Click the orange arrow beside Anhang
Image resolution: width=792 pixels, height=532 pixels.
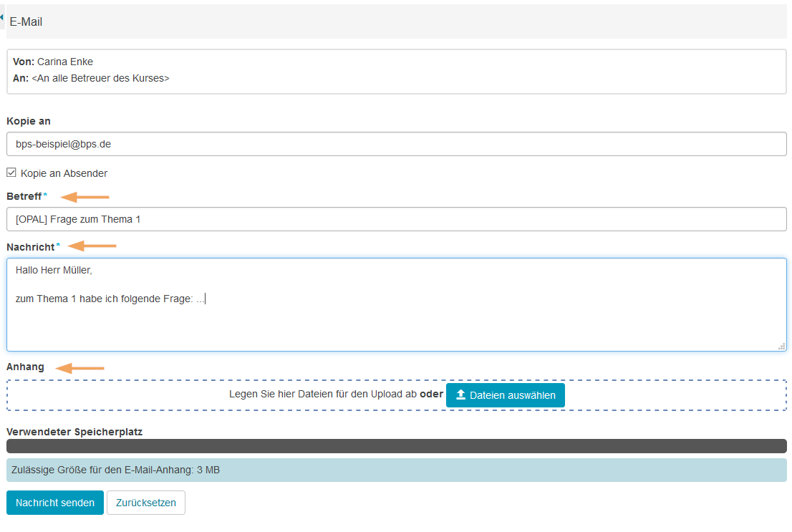(x=80, y=368)
